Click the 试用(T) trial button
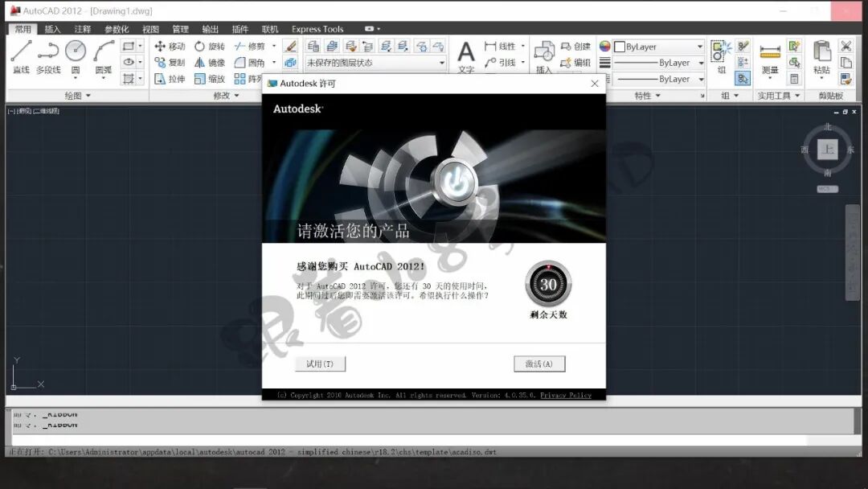Viewport: 868px width, 489px height. (x=320, y=364)
